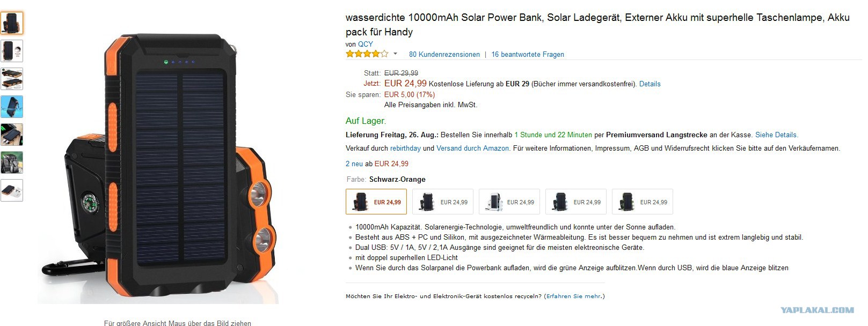Select the first product thumbnail image
Image resolution: width=868 pixels, height=326 pixels.
tap(12, 23)
